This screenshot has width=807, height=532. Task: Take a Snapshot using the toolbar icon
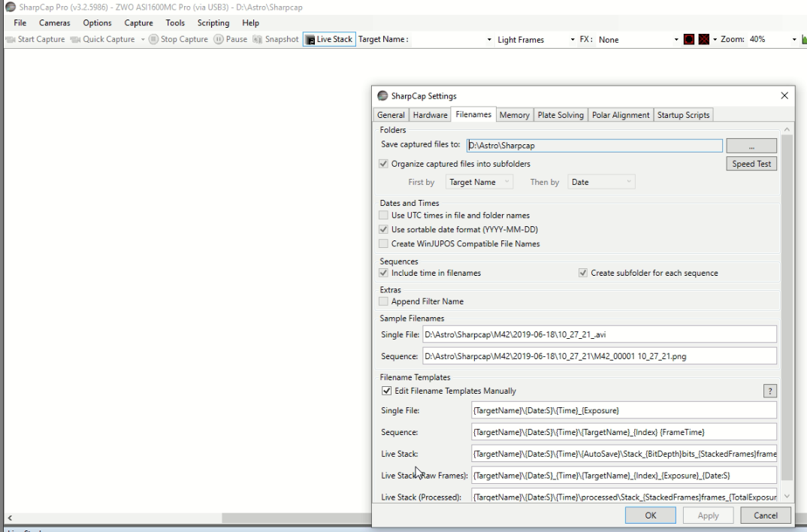[257, 40]
